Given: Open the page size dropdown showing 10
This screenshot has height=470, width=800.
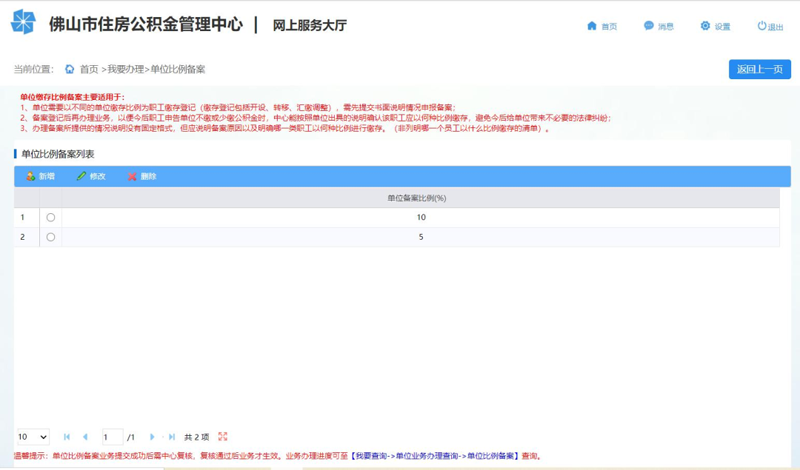Looking at the screenshot, I should pos(32,437).
